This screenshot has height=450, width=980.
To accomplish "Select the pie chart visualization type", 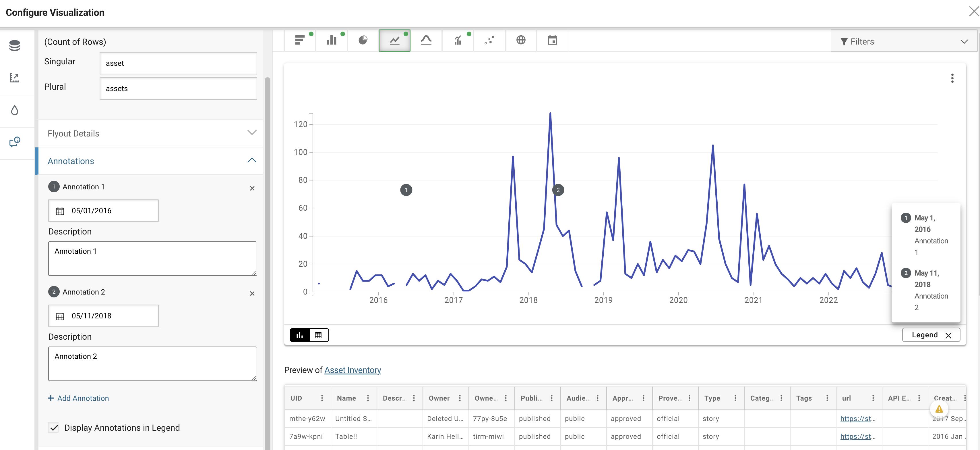I will tap(363, 40).
